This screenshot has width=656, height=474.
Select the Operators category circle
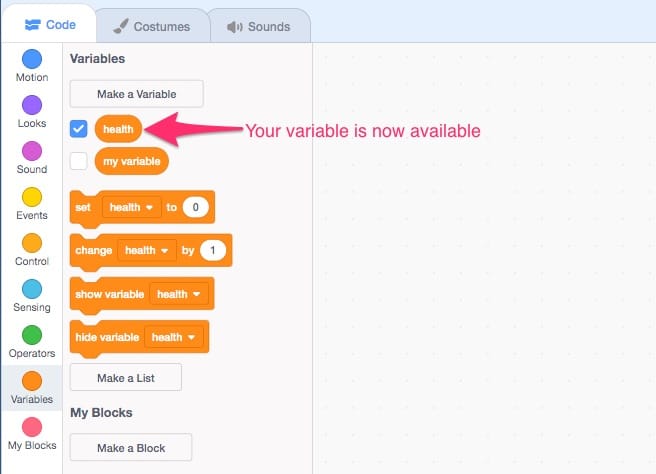click(x=32, y=335)
